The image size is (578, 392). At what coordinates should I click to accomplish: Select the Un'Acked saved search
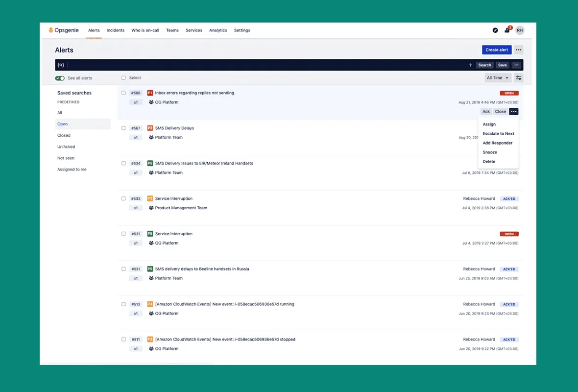[x=66, y=147]
